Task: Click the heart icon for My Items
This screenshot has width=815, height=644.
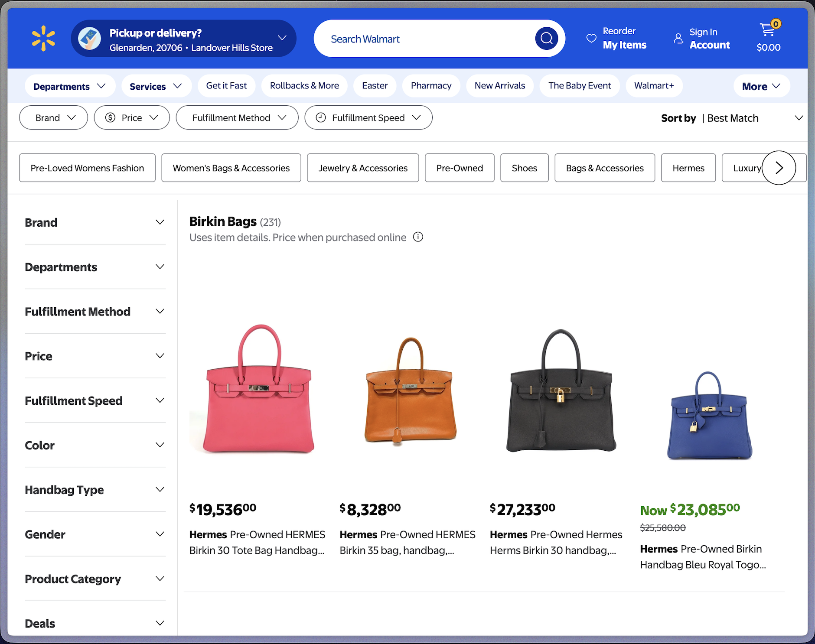Action: point(591,38)
